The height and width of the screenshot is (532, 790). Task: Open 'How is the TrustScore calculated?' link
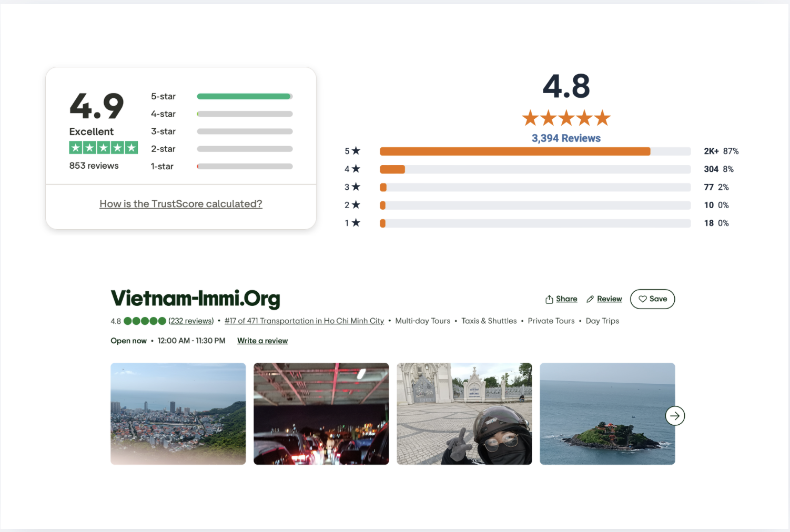[x=180, y=204]
